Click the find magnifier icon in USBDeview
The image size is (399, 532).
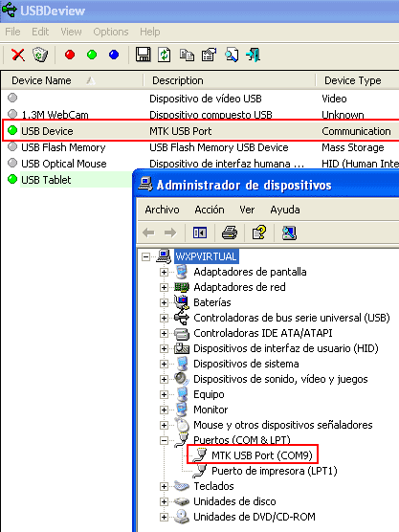pos(232,55)
